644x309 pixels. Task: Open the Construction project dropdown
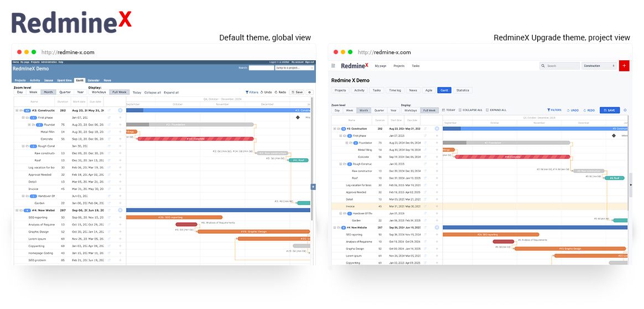pyautogui.click(x=600, y=66)
